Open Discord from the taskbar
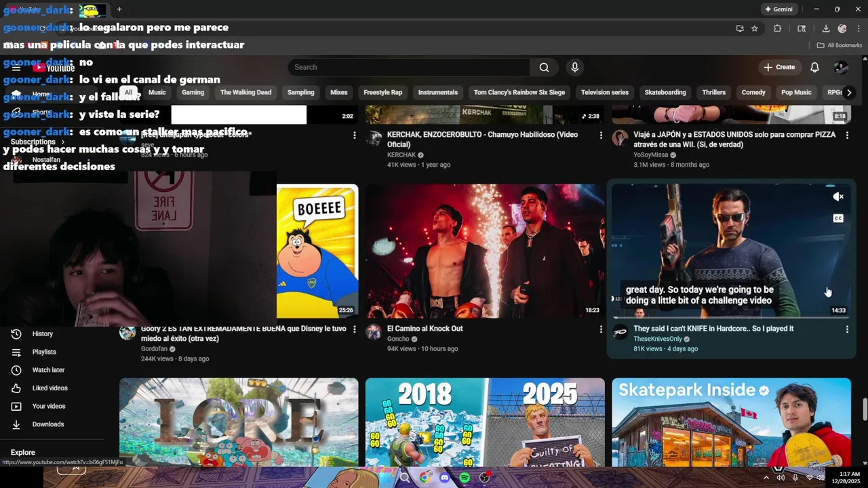The width and height of the screenshot is (868, 488). [x=445, y=478]
